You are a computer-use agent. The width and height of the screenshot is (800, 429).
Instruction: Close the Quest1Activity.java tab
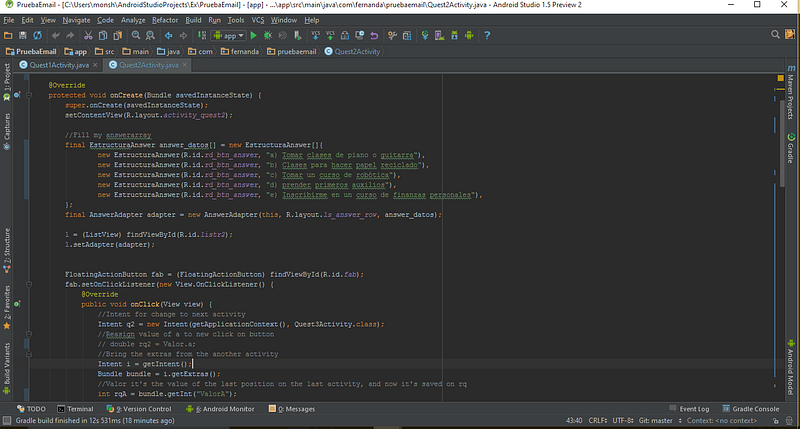coord(95,65)
